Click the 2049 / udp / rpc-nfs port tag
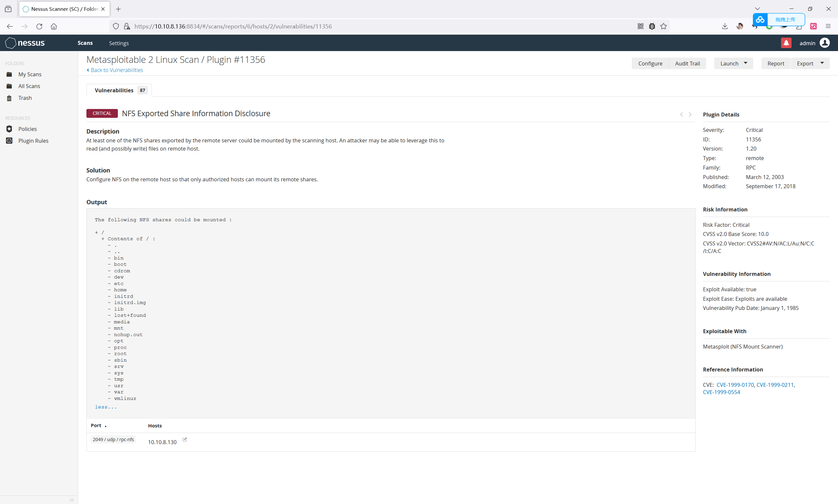Screen dimensions: 838x504 click(x=113, y=440)
